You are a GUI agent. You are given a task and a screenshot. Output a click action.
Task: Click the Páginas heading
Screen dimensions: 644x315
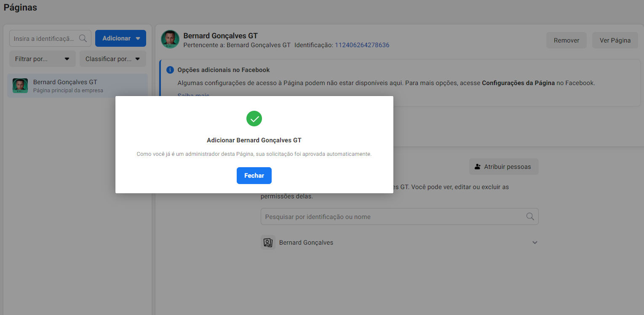point(20,8)
